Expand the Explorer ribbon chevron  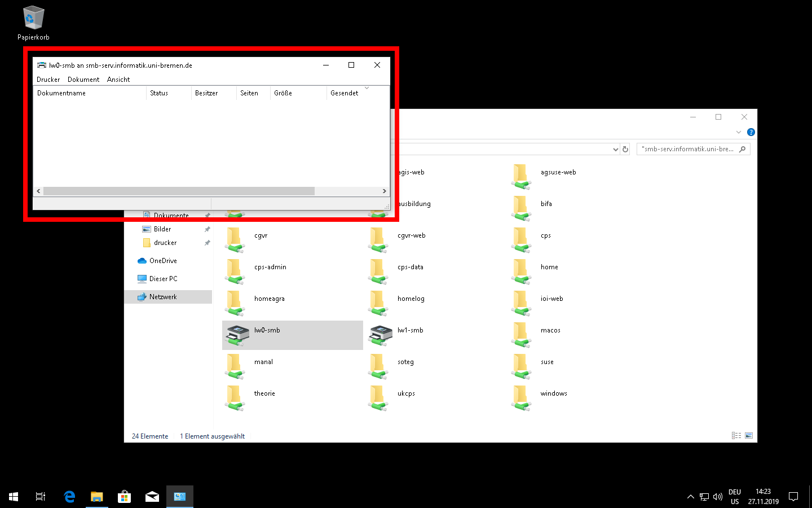(x=739, y=132)
